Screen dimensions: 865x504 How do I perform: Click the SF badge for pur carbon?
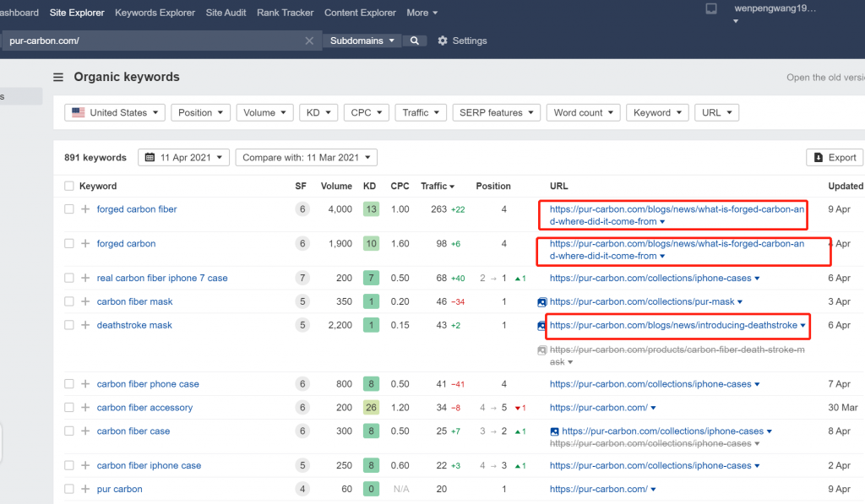point(302,489)
